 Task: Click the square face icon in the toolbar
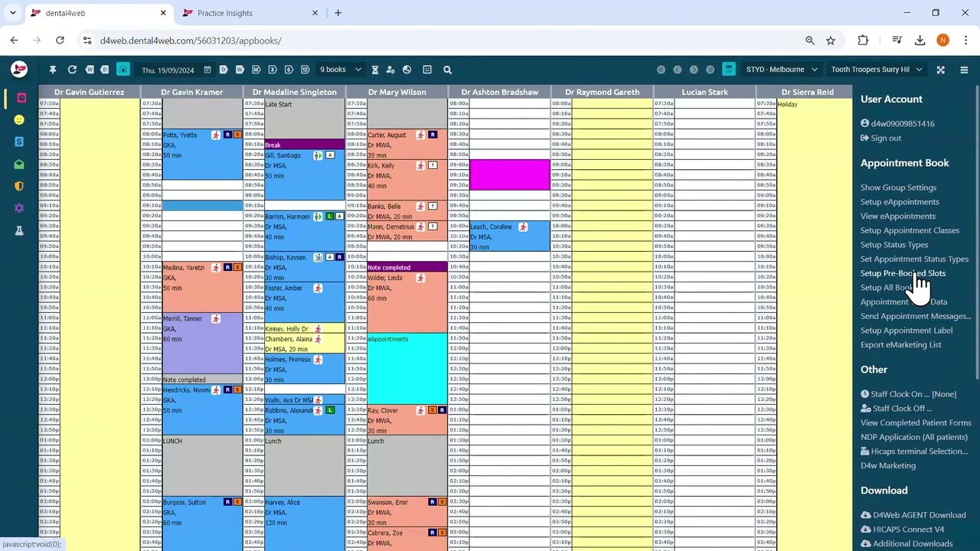tap(427, 70)
